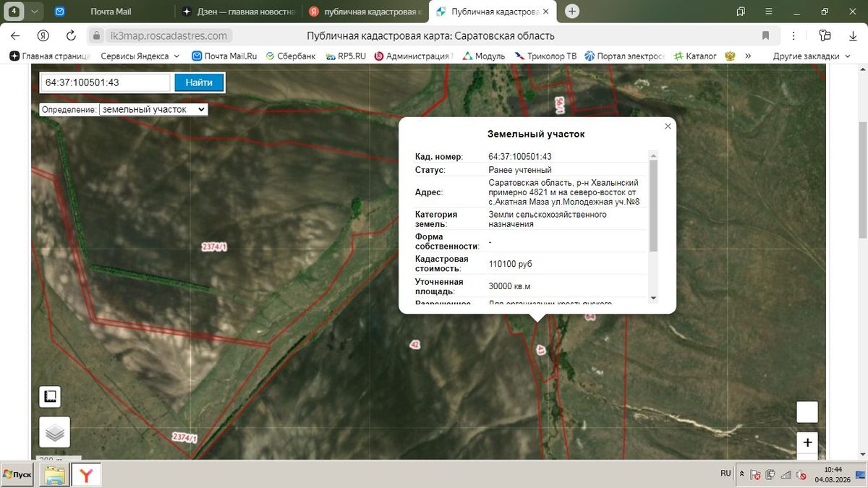Click parcel label 42 on the map
The image size is (868, 488).
[x=414, y=345]
